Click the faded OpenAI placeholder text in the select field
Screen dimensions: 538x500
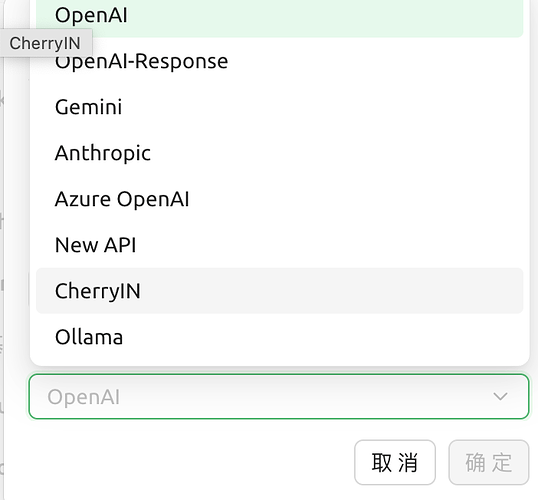(84, 397)
